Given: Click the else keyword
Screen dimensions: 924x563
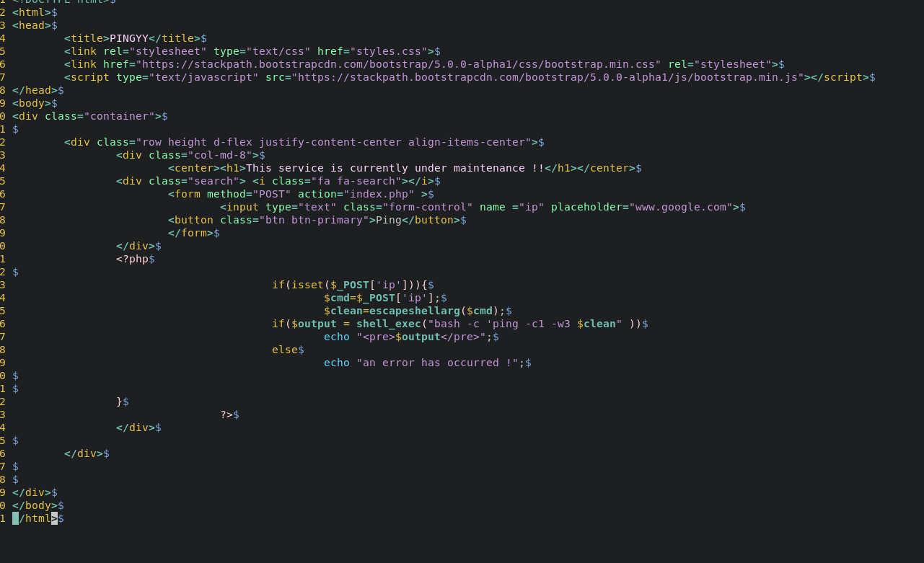Looking at the screenshot, I should coord(285,350).
